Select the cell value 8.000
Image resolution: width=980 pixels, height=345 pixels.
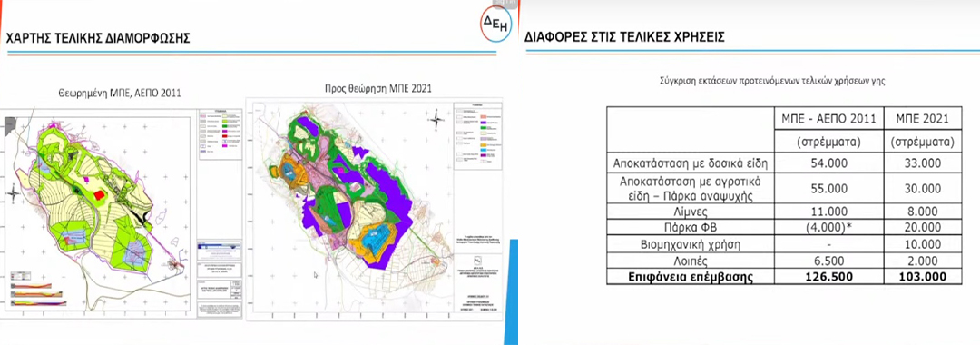tap(922, 212)
